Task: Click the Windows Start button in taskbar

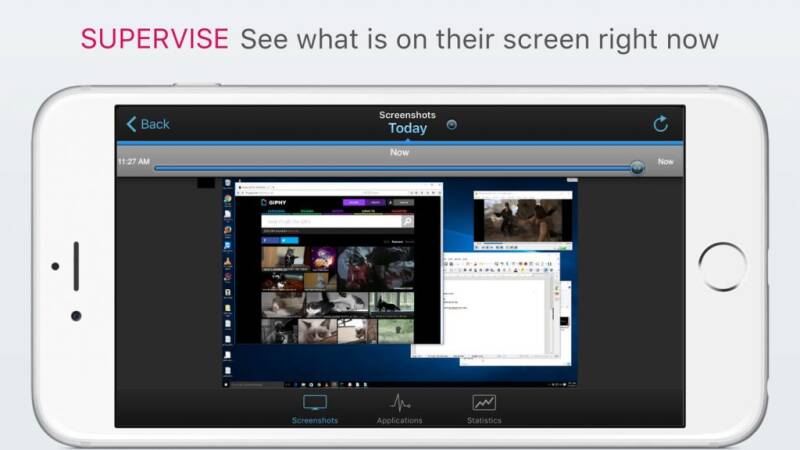Action: click(227, 384)
